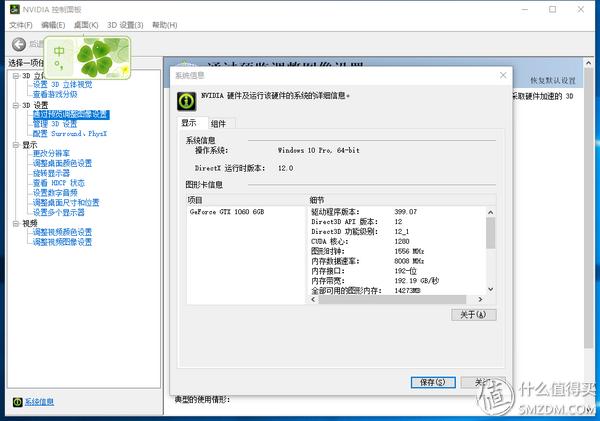Click the details list scroll-down arrow
600x421 pixels.
(491, 290)
